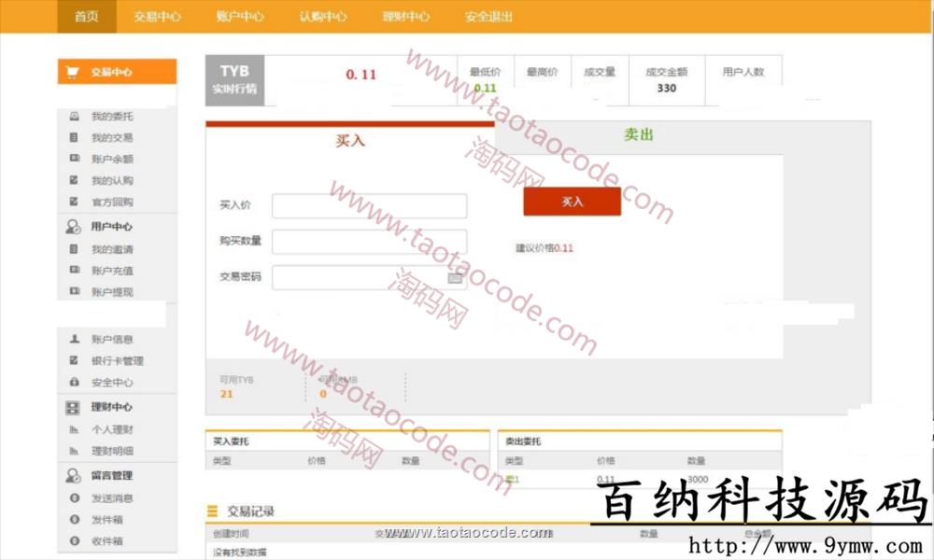
Task: Click the 买入价 input field
Action: pos(369,206)
